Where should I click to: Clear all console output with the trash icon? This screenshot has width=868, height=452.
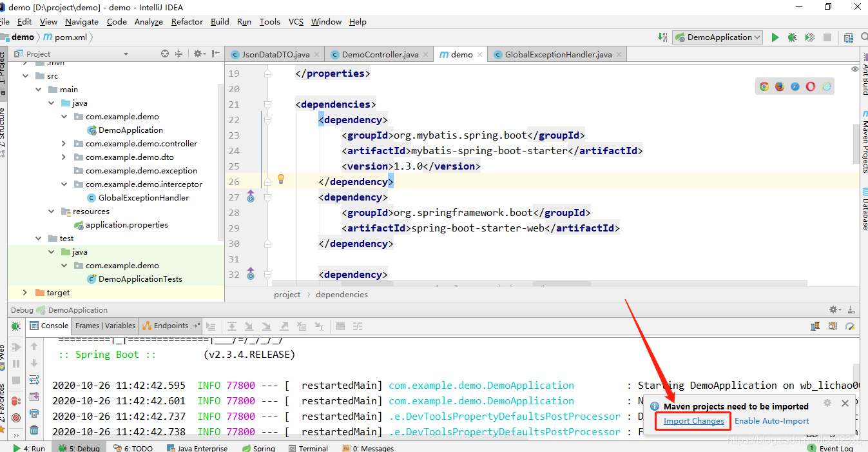point(34,430)
